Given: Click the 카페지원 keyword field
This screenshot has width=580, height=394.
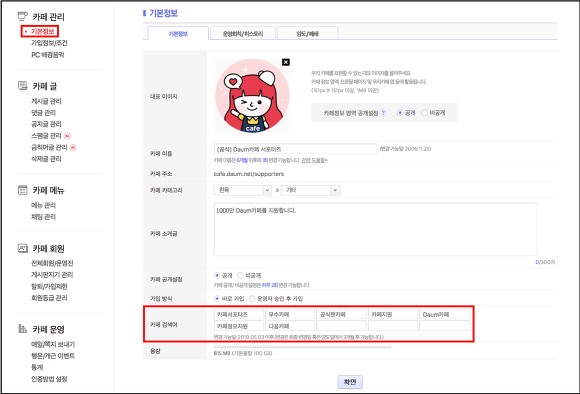Looking at the screenshot, I should pyautogui.click(x=393, y=314).
